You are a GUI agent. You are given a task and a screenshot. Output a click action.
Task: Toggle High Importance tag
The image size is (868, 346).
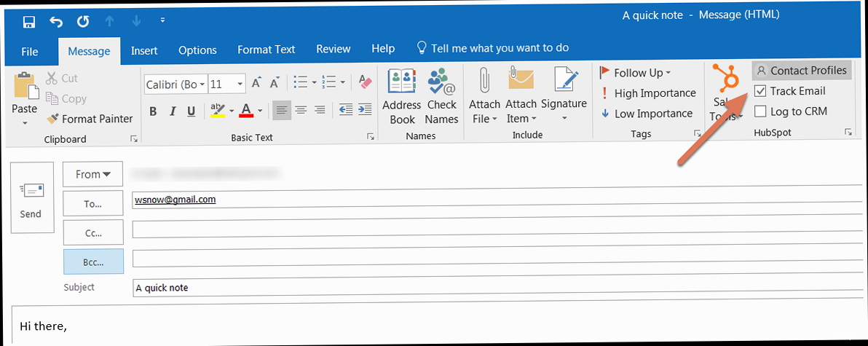point(647,93)
